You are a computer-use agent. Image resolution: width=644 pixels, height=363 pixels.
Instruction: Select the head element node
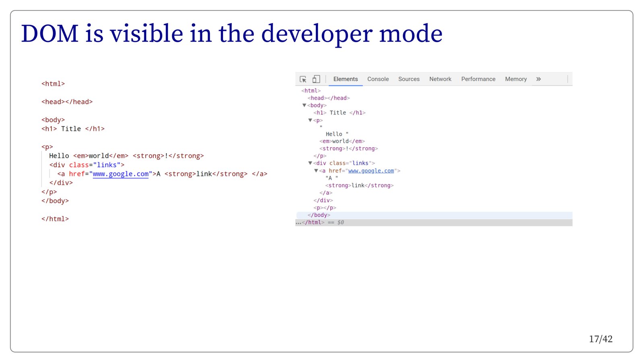click(328, 98)
